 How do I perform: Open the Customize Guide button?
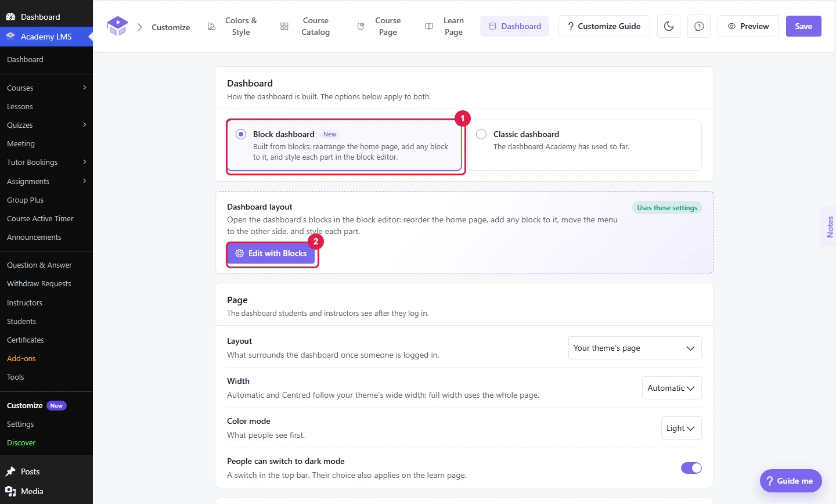604,26
